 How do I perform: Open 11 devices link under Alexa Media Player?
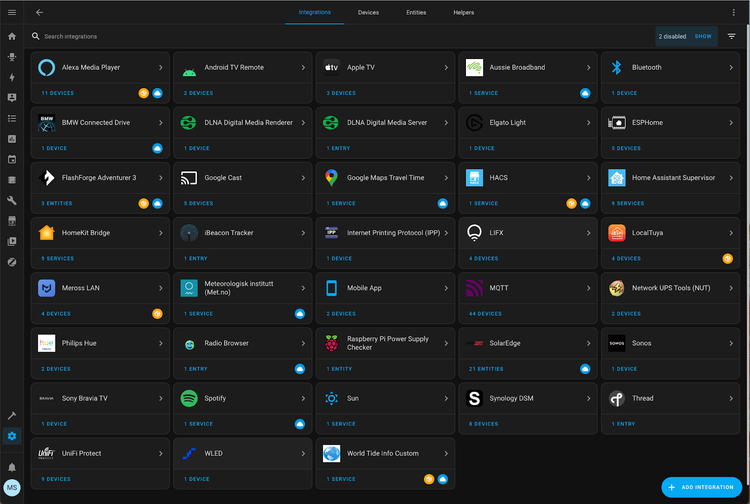(x=58, y=93)
